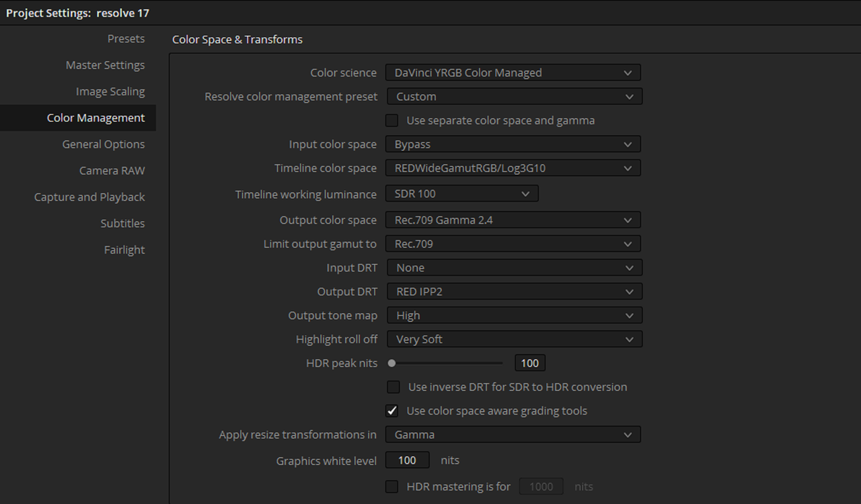Click the Graphics white level label
The width and height of the screenshot is (861, 504).
326,461
